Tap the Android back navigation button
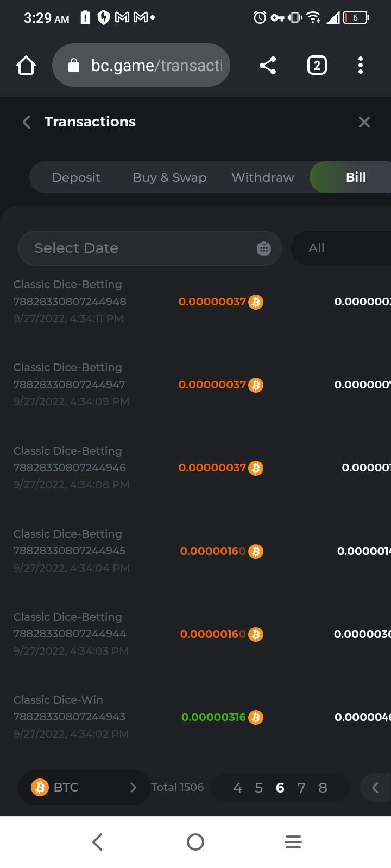Screen dimensions: 391x868 coord(98,841)
